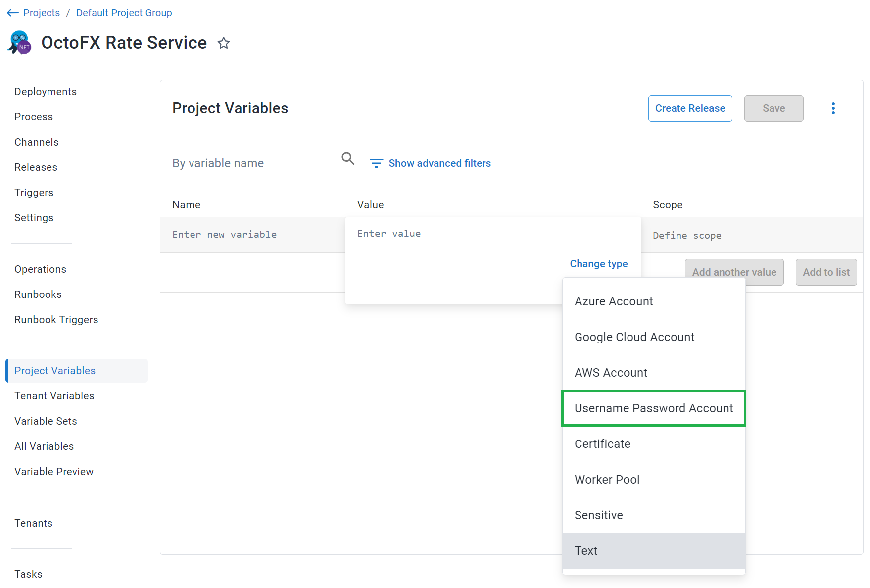This screenshot has height=588, width=870.
Task: Click the Enter value input field
Action: (493, 234)
